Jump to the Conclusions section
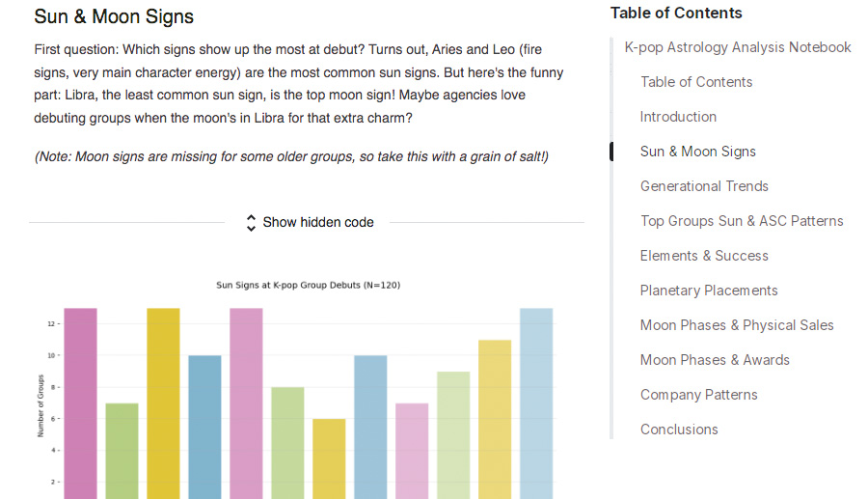The width and height of the screenshot is (868, 499). coord(679,430)
